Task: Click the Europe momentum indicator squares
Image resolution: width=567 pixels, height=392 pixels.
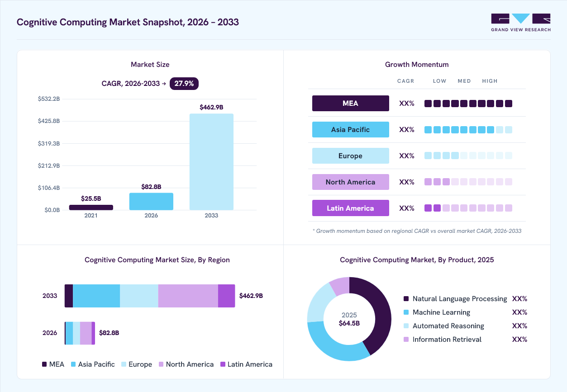Action: point(468,156)
